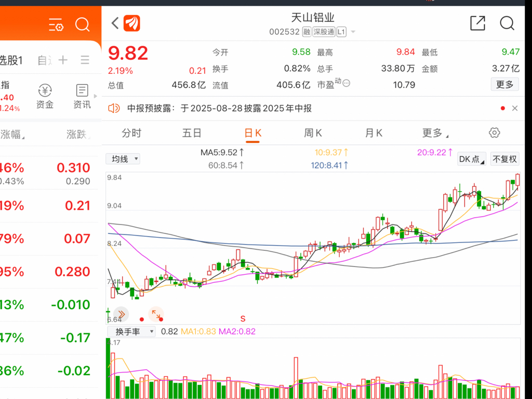Open list settings icon in orange header

click(56, 25)
